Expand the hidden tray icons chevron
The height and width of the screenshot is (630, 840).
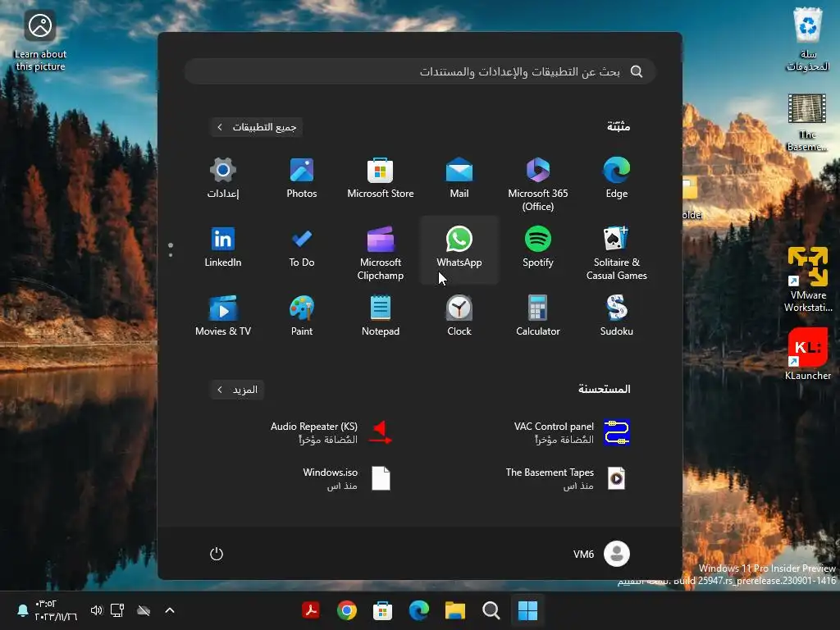170,610
